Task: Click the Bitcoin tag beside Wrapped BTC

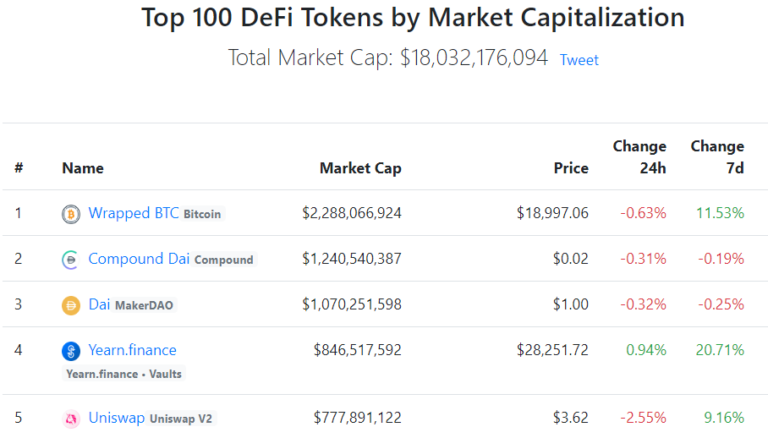Action: click(x=203, y=214)
